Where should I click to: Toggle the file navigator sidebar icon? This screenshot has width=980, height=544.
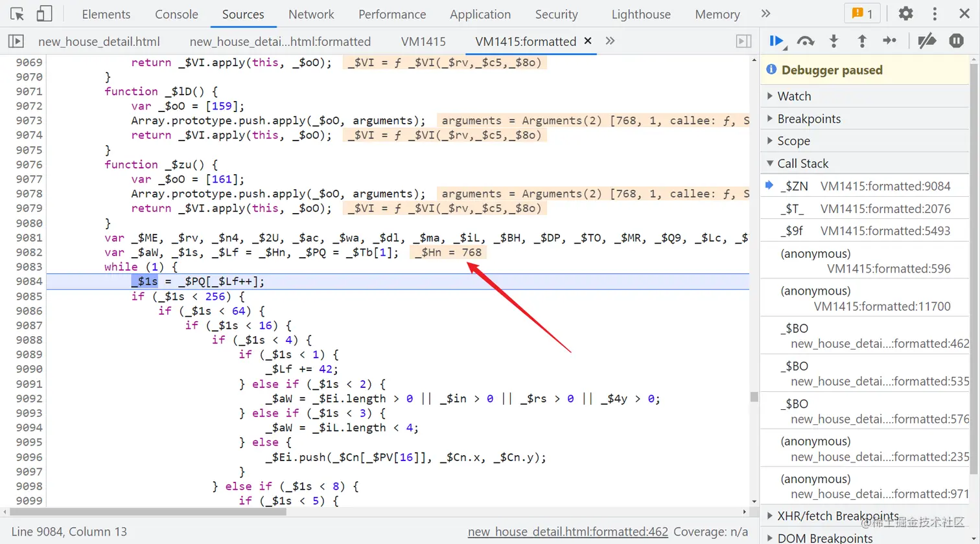pyautogui.click(x=16, y=41)
